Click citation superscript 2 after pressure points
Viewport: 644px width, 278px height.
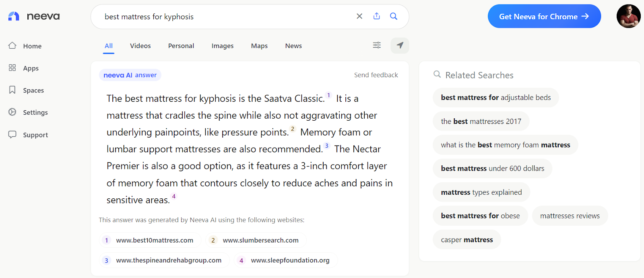(x=293, y=129)
